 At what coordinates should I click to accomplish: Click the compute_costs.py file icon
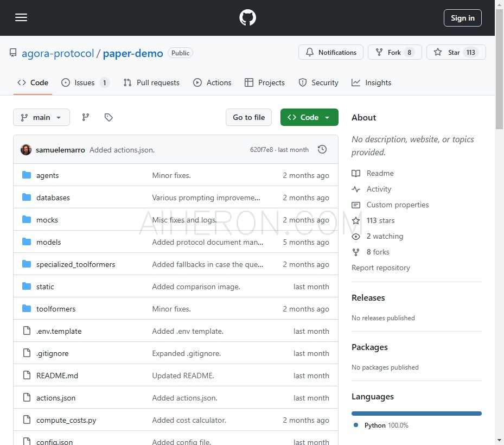[x=27, y=419]
